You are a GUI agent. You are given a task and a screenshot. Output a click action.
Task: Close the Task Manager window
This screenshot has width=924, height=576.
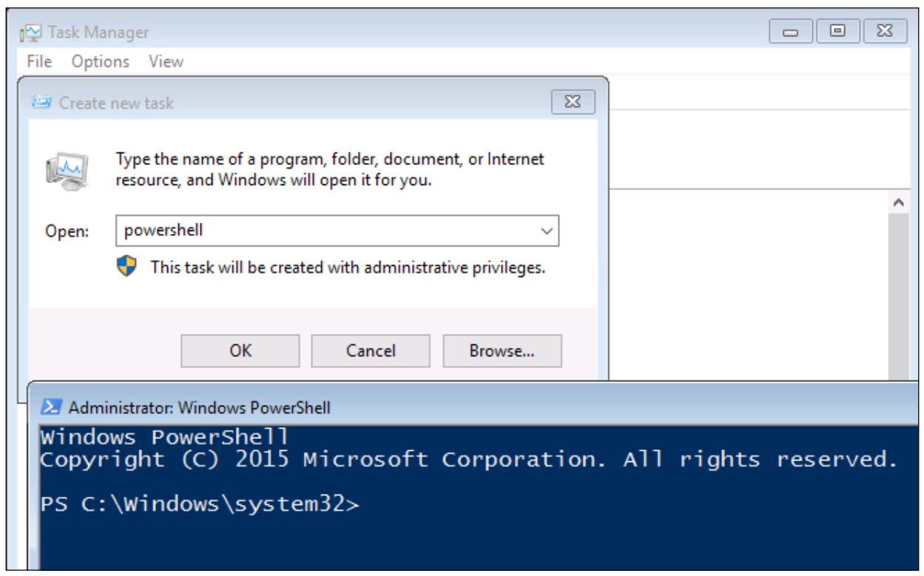[x=876, y=33]
